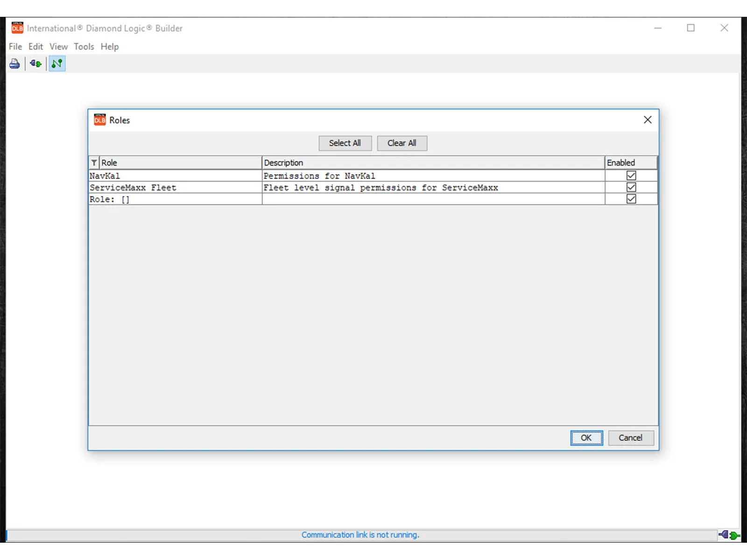Sort by the Role column header
The image size is (747, 560).
(x=180, y=162)
